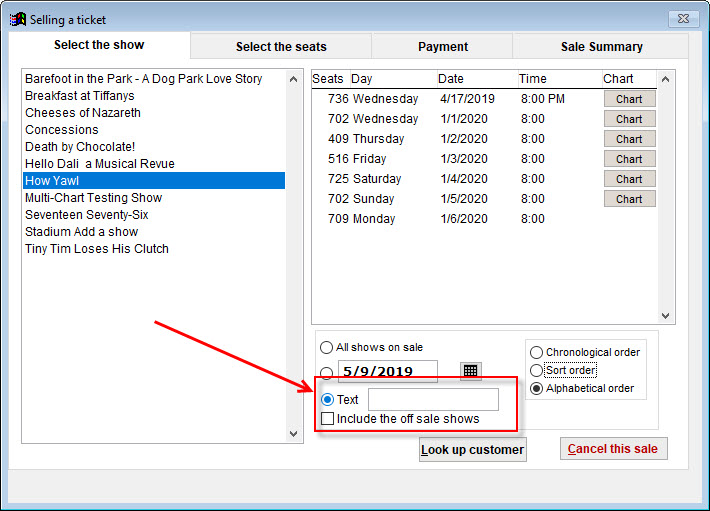Select Stadium Add a show
The width and height of the screenshot is (710, 511).
click(x=154, y=232)
